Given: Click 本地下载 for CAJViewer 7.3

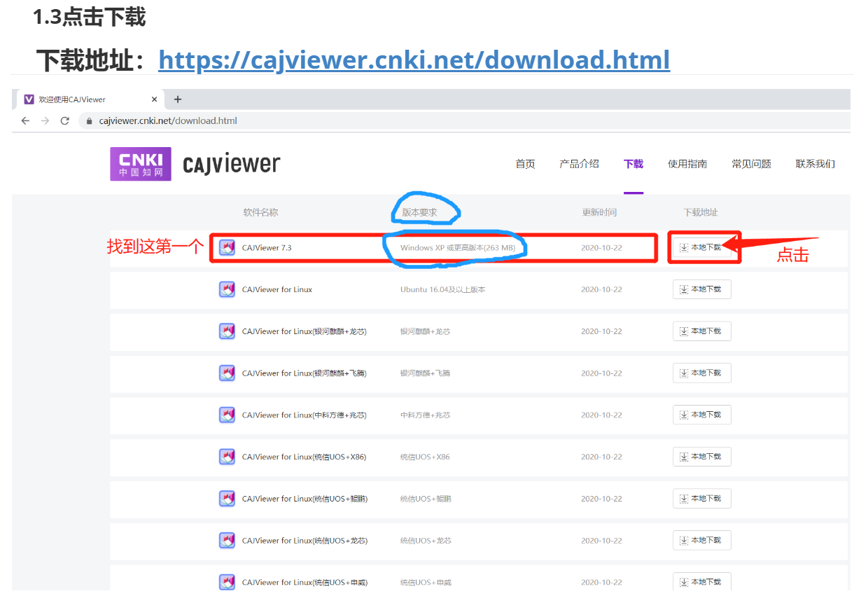Looking at the screenshot, I should click(x=703, y=247).
